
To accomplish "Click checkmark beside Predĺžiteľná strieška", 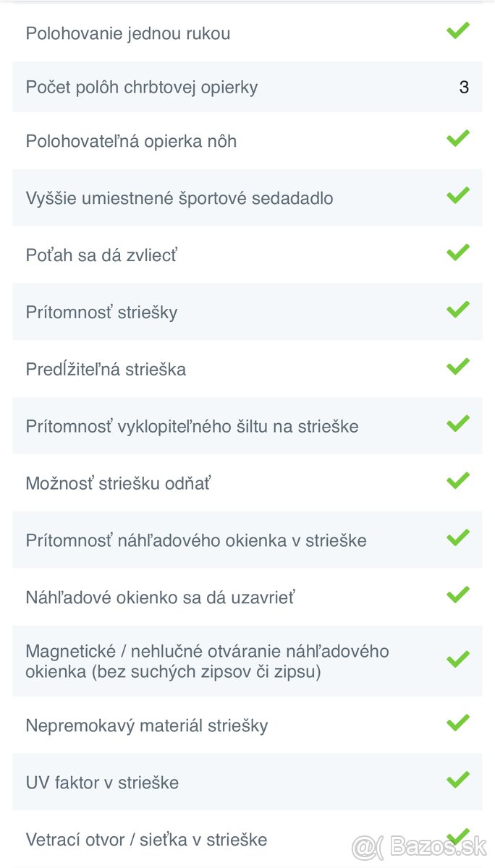I will coord(458,367).
